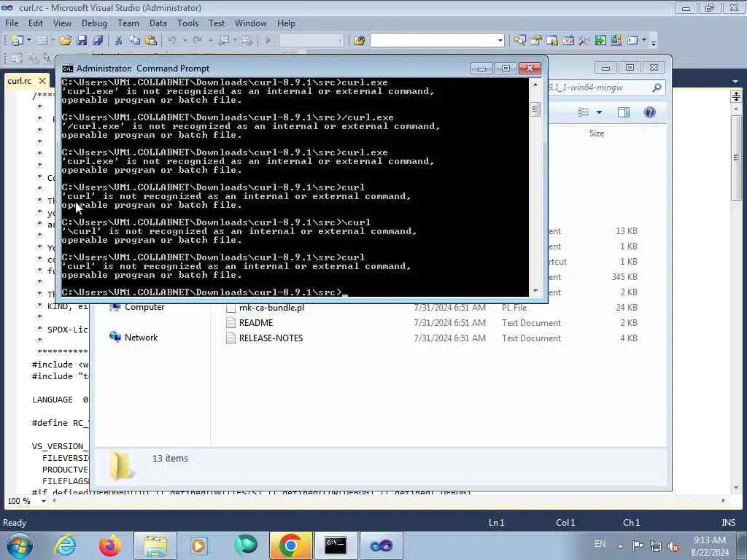This screenshot has height=560, width=747.
Task: Click the clock showing 9:13 AM
Action: 709,540
